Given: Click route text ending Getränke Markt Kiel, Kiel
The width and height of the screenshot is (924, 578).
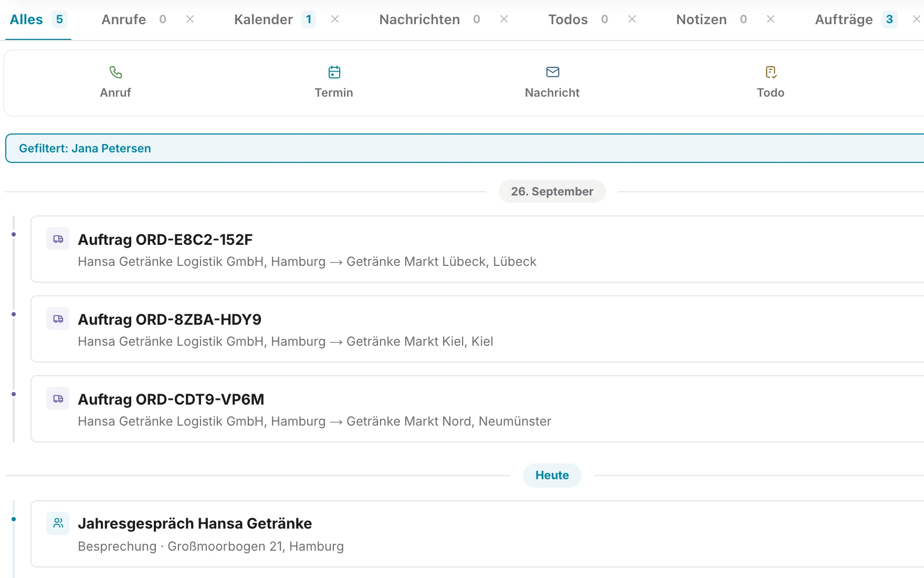Looking at the screenshot, I should pos(286,342).
